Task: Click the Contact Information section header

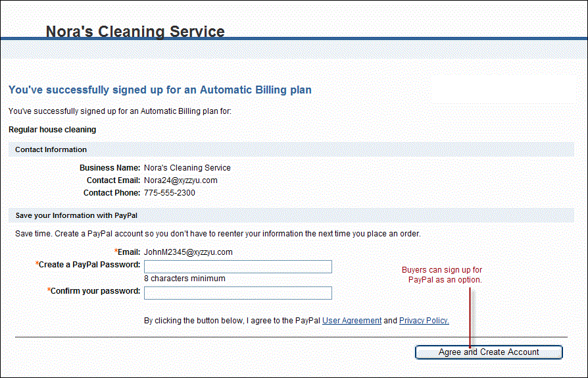Action: tap(51, 149)
